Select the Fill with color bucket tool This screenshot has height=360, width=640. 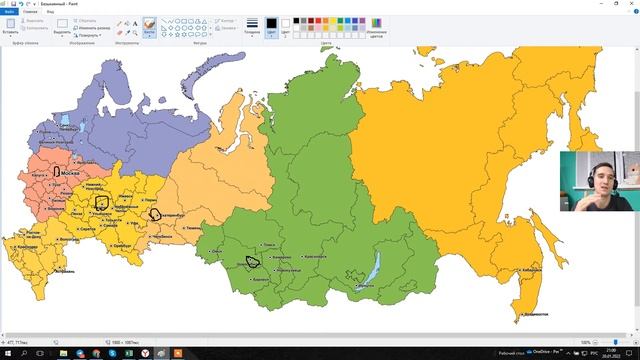click(127, 24)
